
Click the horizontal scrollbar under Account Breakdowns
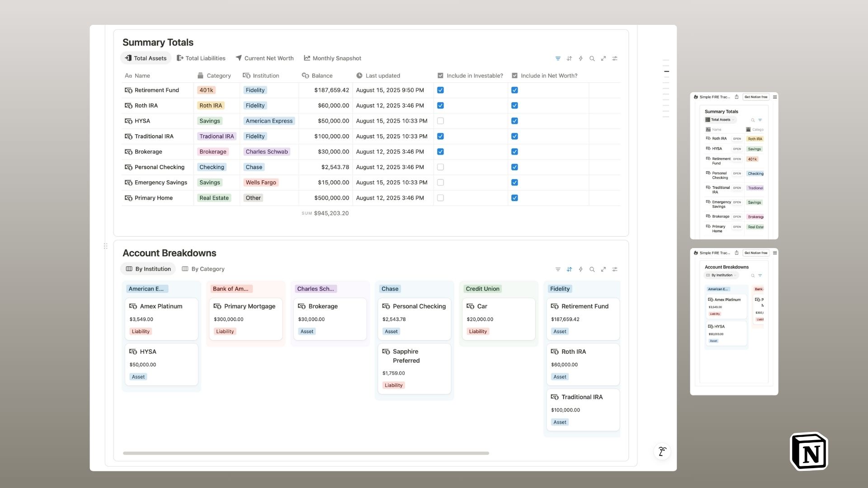click(x=306, y=453)
